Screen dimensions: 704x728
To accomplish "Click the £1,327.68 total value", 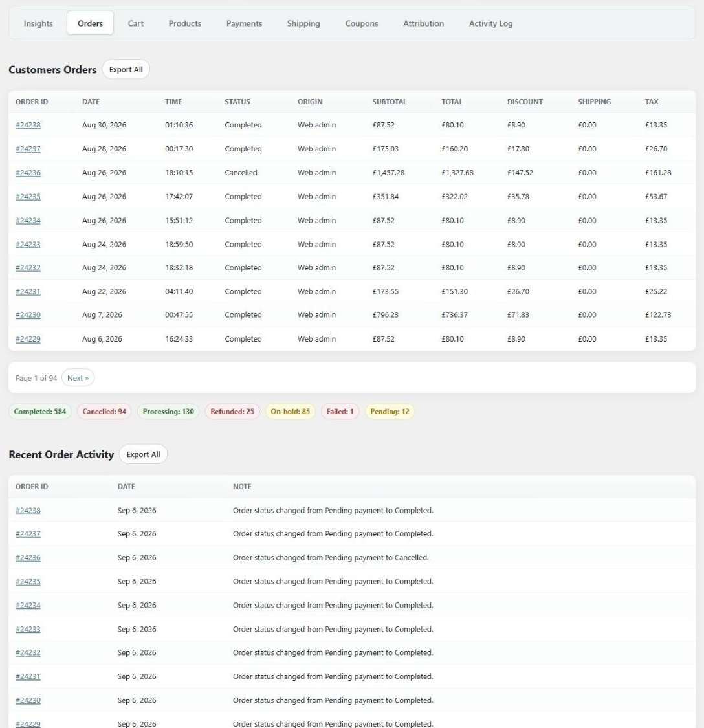I will click(457, 173).
